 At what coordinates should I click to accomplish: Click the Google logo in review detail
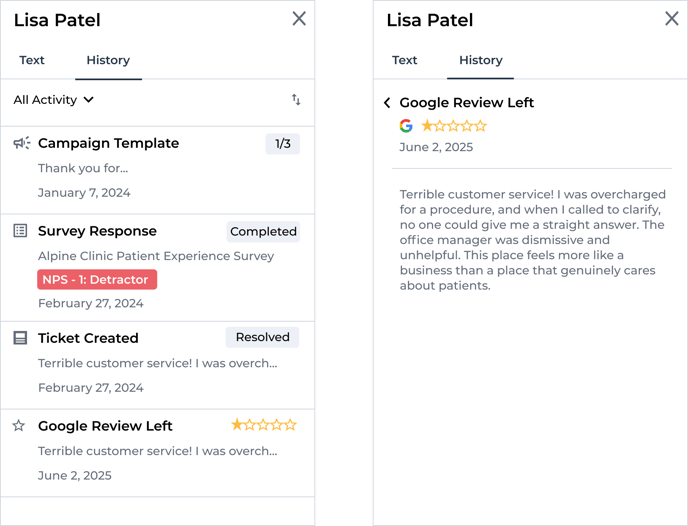pos(406,126)
